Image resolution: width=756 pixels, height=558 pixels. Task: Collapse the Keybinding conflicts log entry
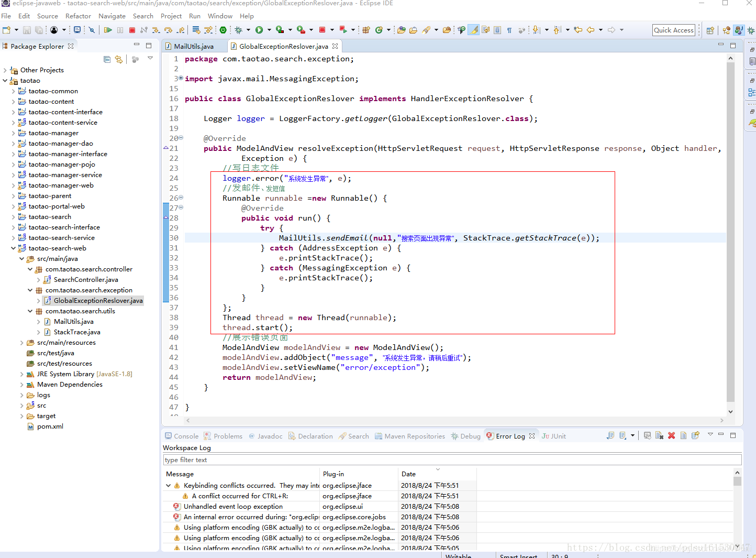point(169,486)
